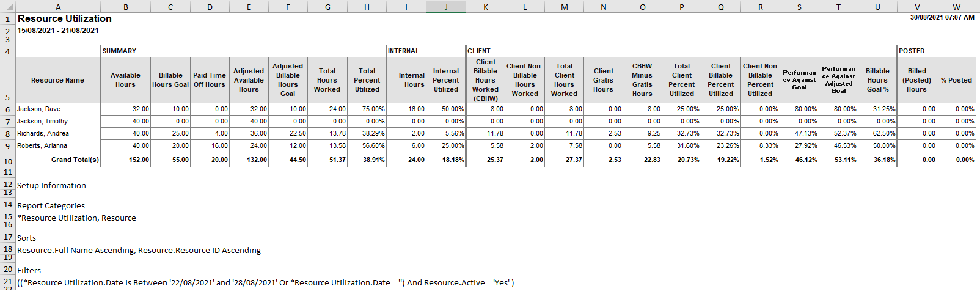Click the Setup Information text cell
The width and height of the screenshot is (980, 294).
[x=51, y=186]
